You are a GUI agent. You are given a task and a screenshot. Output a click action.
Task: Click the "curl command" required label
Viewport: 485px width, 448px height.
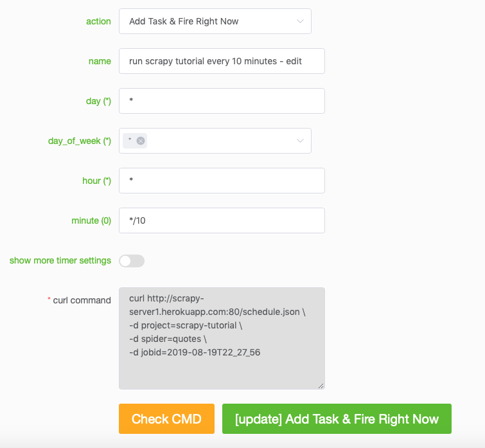[x=82, y=300]
